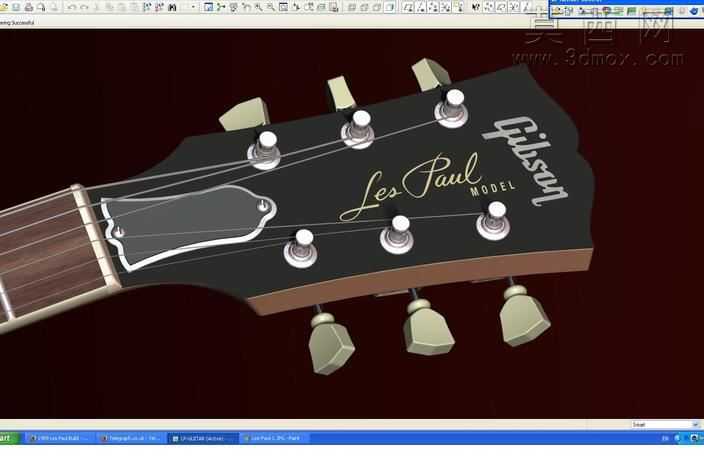Switch to 1959 Les Paul Build taskbar window
This screenshot has height=469, width=704.
pos(59,438)
